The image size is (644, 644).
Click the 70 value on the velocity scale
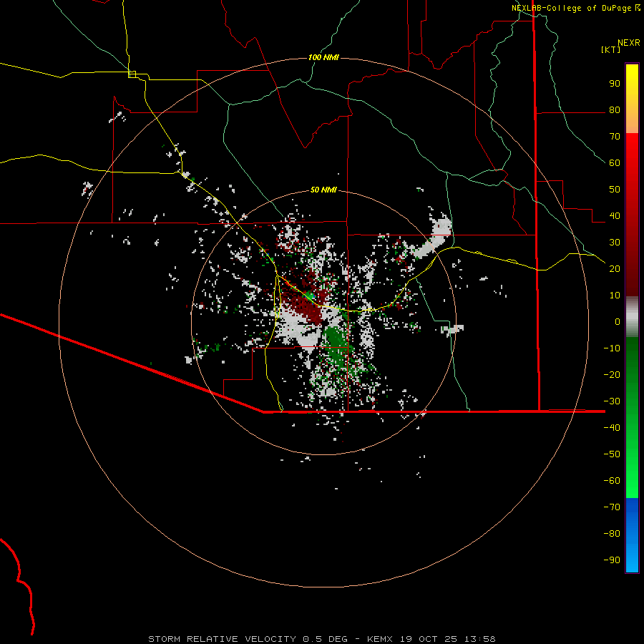coord(615,137)
